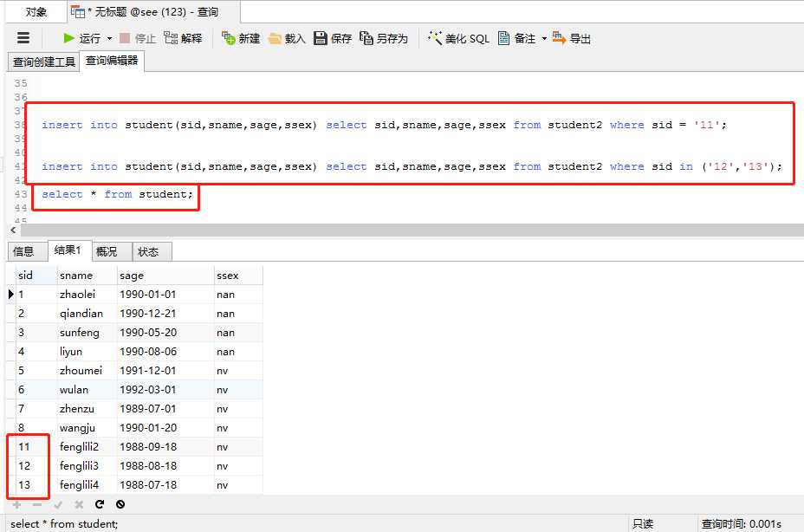Click date cell 1992-03-01
This screenshot has height=532, width=804.
tap(165, 389)
